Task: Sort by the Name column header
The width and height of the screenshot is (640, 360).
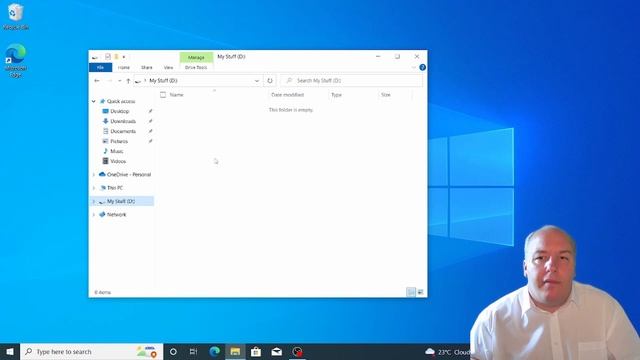Action: coord(176,95)
